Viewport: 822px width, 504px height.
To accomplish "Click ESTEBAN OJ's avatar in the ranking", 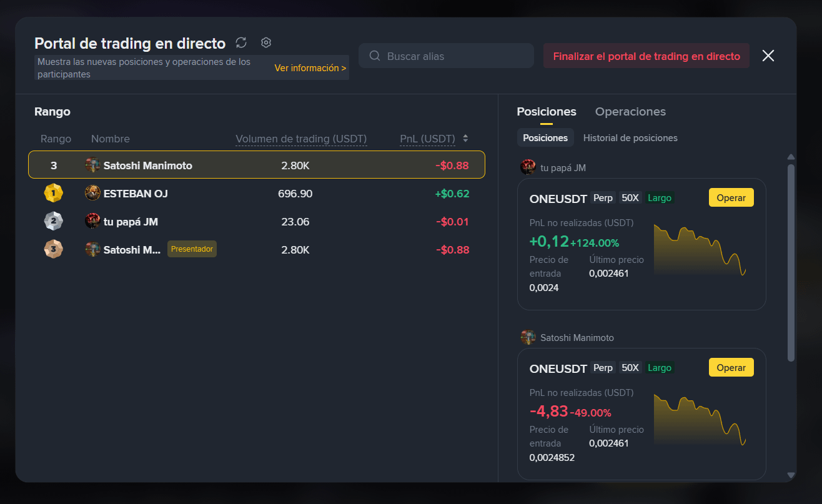I will coord(92,194).
